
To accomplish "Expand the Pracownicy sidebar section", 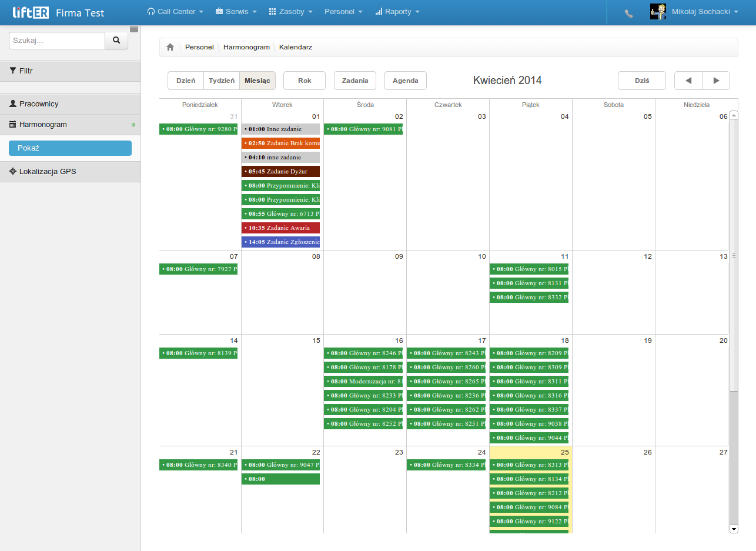I will [x=70, y=104].
